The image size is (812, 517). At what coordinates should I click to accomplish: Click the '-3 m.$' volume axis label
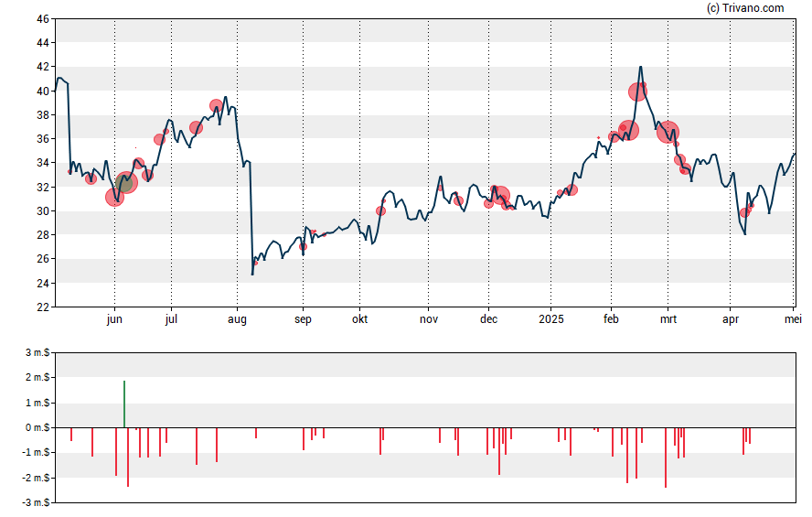click(37, 502)
